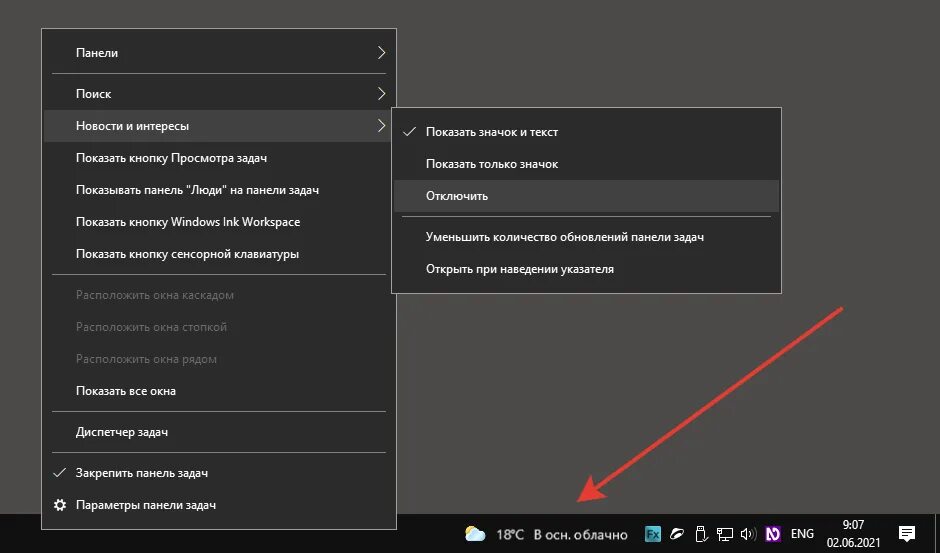The width and height of the screenshot is (940, 553).
Task: Click the 'В осн. облачно' weather text
Action: (580, 534)
